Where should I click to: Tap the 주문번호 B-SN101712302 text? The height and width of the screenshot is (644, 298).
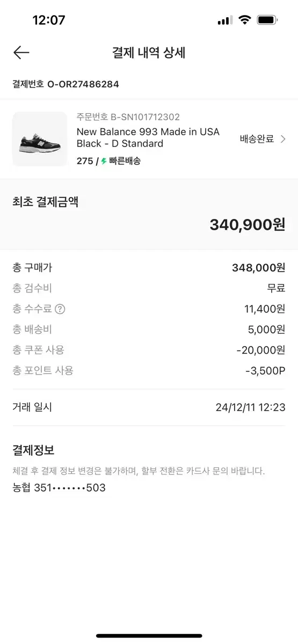128,117
